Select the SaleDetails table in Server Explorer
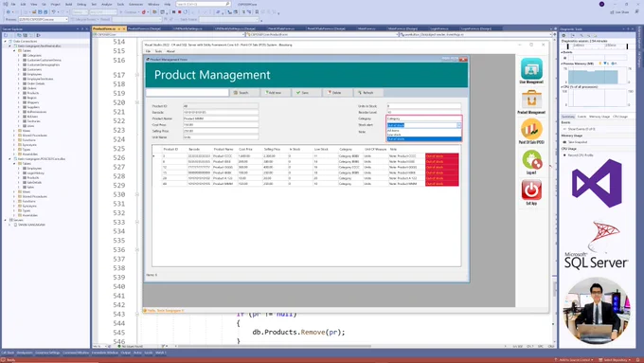Viewport: 644px width, 363px height. [34, 183]
